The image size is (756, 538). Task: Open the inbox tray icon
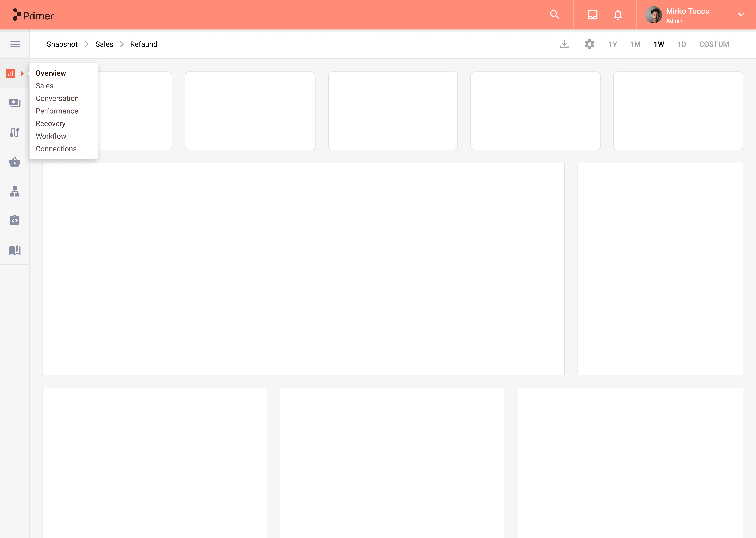coord(592,15)
